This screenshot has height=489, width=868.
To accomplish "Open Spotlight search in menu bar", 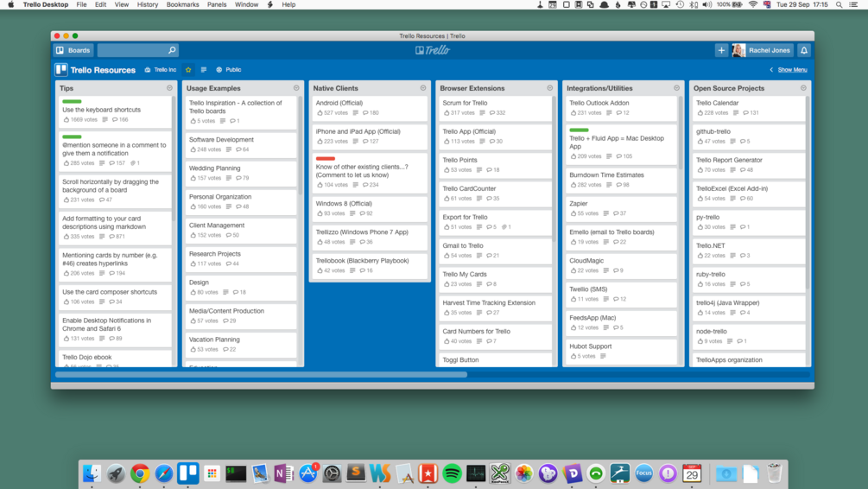I will coord(839,4).
